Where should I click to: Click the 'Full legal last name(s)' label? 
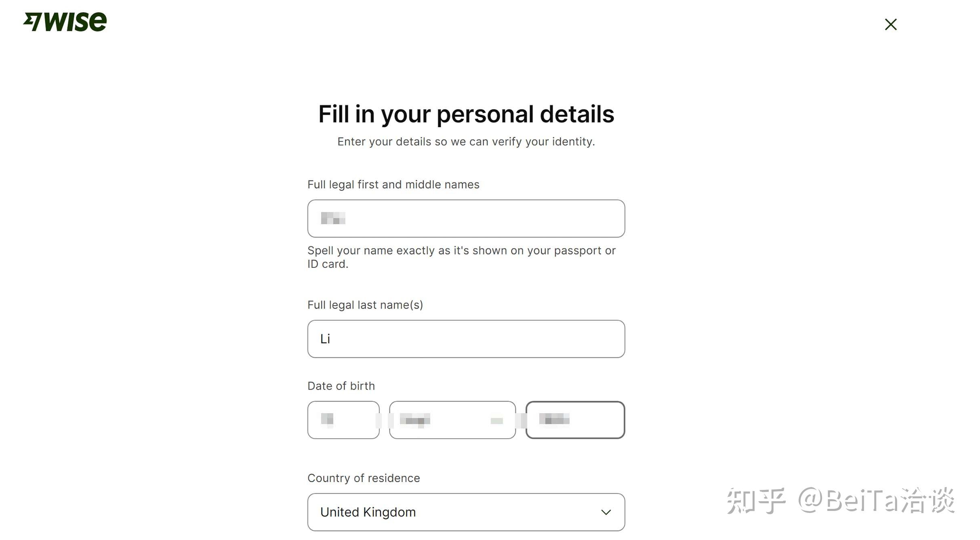(x=365, y=305)
